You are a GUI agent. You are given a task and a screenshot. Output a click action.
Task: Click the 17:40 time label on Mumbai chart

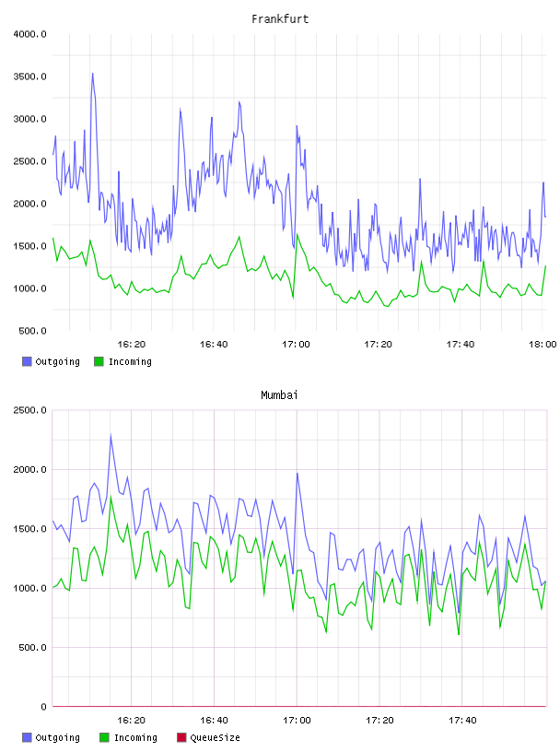462,721
